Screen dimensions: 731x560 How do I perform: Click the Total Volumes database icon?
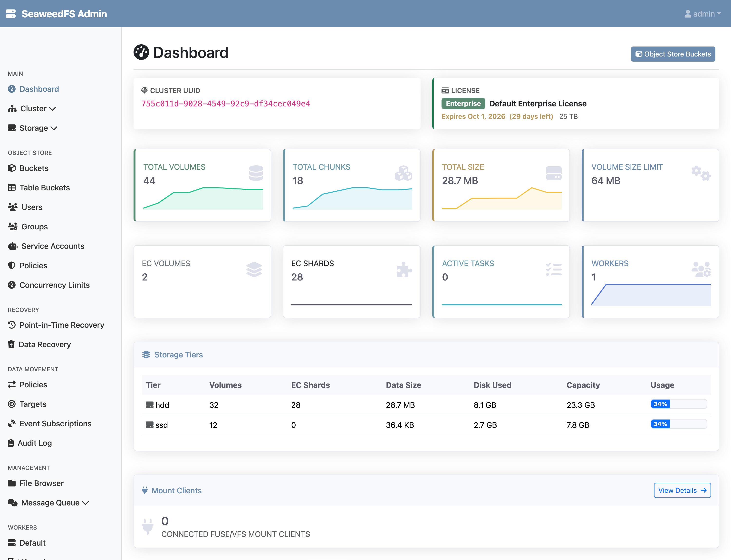(x=256, y=173)
